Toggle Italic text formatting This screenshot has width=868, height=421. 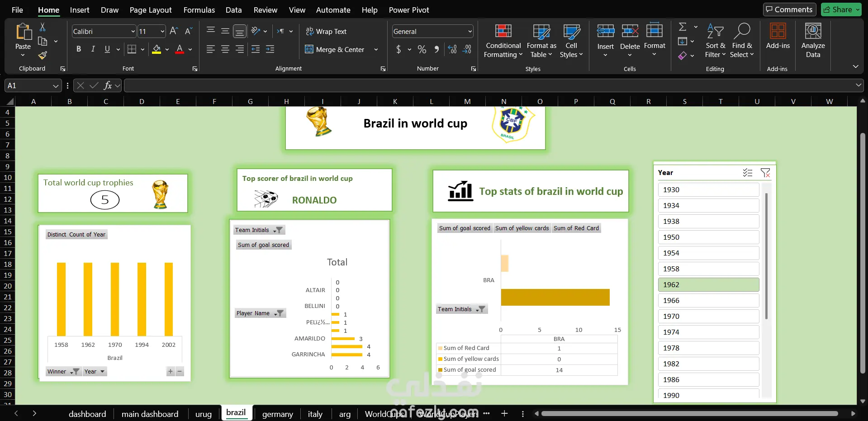(x=93, y=49)
